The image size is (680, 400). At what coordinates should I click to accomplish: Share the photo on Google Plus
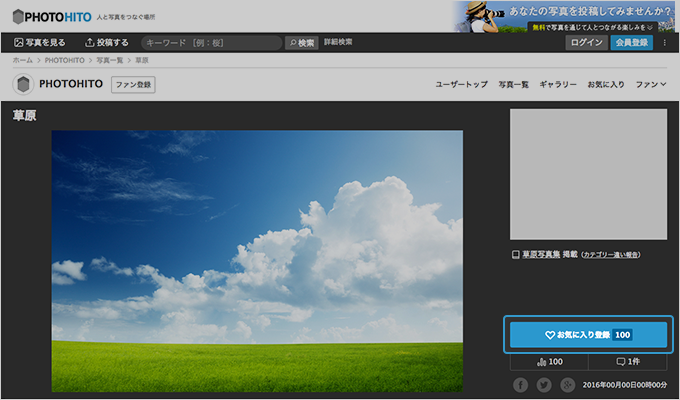click(568, 385)
